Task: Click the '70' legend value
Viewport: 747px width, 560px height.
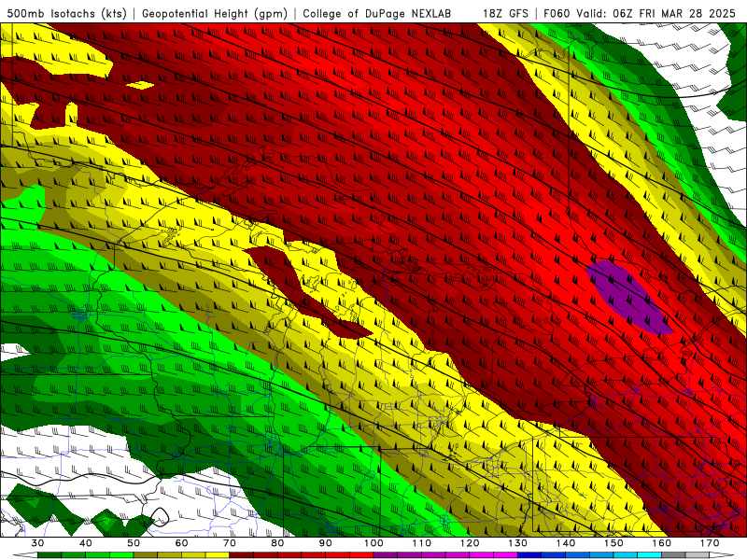Action: 230,543
